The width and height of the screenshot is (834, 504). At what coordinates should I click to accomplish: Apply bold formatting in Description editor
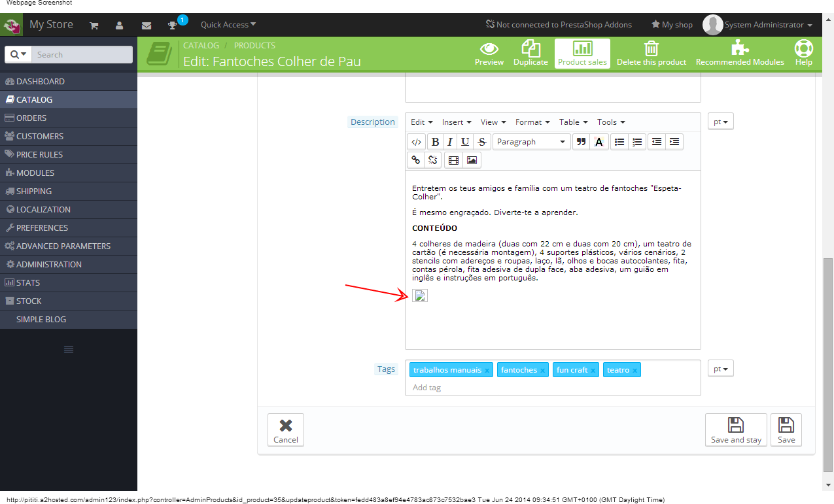(436, 142)
